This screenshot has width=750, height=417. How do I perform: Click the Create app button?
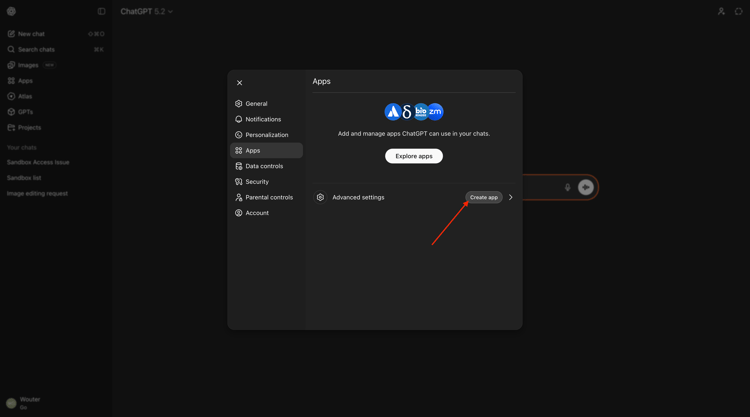click(484, 197)
